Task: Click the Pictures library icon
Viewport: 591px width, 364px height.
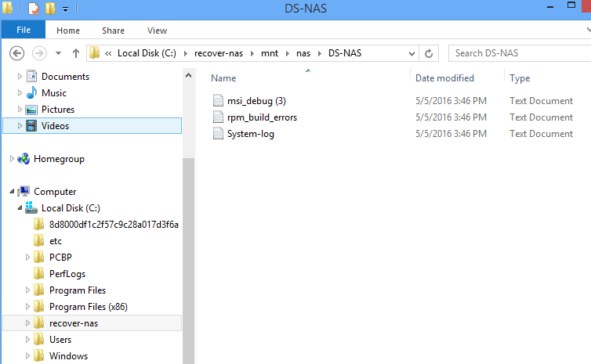Action: (31, 110)
